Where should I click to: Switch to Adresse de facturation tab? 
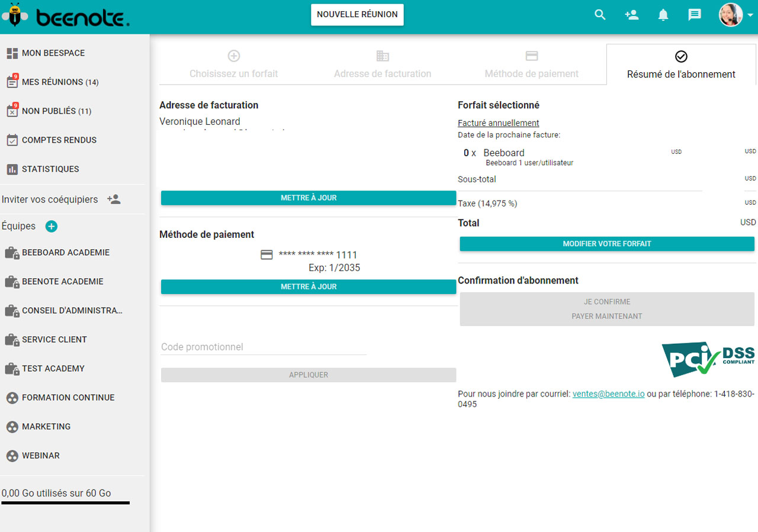383,65
